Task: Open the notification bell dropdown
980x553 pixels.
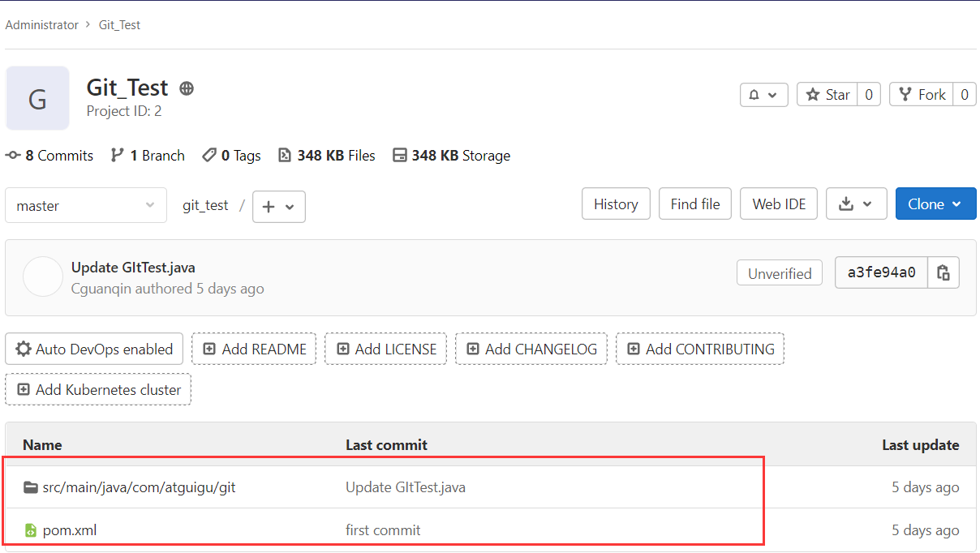Action: (764, 95)
